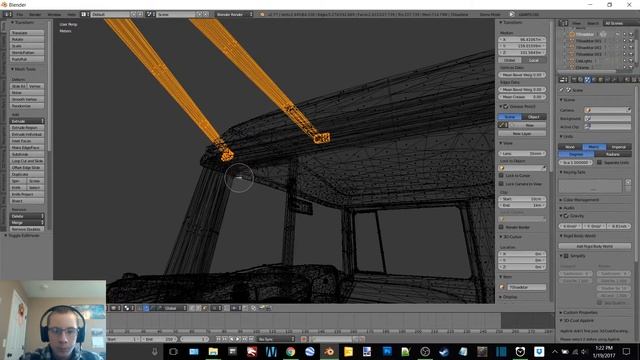Adjust vertex Mean Bevel Weight slider
Viewport: 640px width, 360px height.
click(x=522, y=75)
